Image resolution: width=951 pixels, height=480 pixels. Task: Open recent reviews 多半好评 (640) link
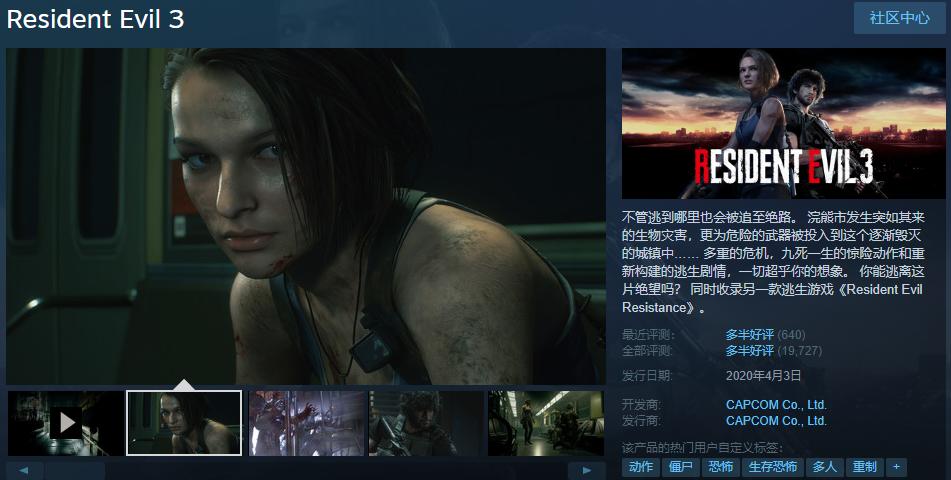tap(765, 334)
